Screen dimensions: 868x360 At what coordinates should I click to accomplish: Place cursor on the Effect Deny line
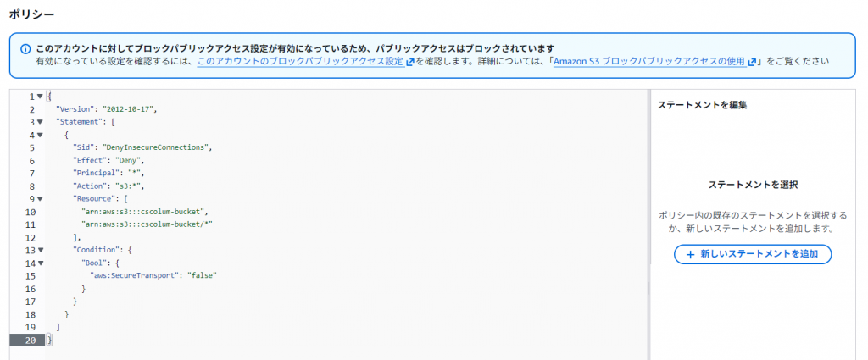click(x=109, y=160)
